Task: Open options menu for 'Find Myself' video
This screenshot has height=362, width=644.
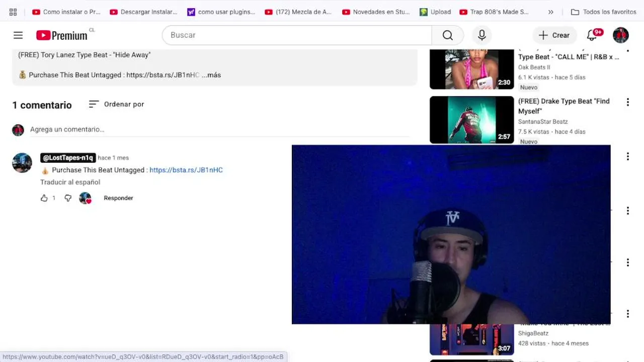Action: pyautogui.click(x=627, y=102)
